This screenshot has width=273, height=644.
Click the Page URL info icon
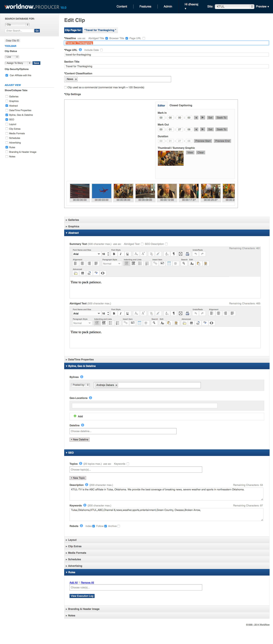(80, 50)
